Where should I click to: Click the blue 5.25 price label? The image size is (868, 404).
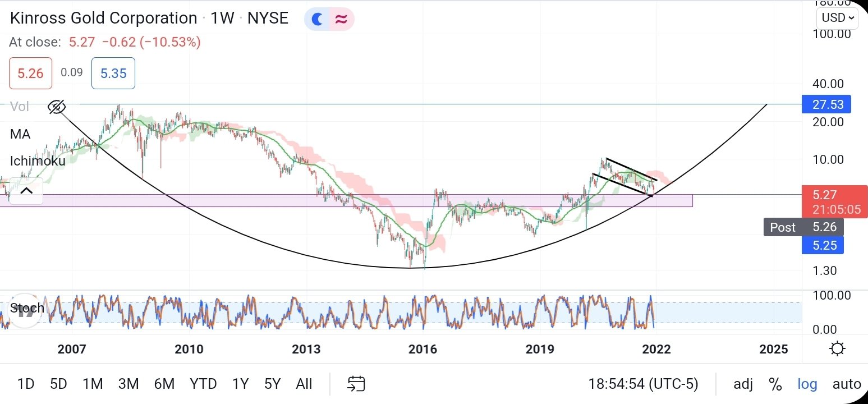[823, 245]
